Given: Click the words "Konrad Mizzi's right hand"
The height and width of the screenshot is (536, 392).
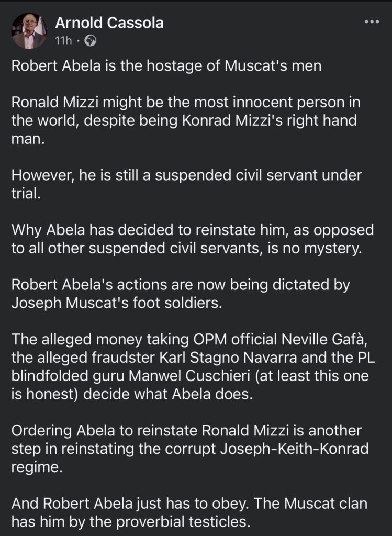Looking at the screenshot, I should (270, 121).
